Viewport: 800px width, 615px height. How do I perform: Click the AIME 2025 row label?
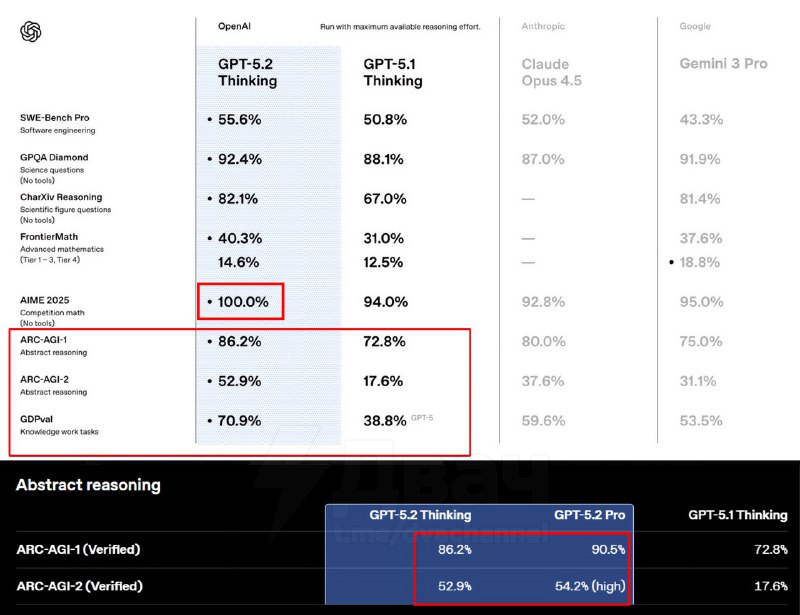(x=44, y=300)
